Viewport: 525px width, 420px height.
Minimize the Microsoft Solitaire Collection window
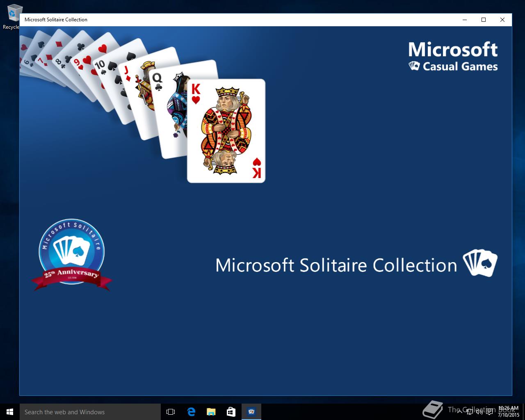[x=465, y=20]
